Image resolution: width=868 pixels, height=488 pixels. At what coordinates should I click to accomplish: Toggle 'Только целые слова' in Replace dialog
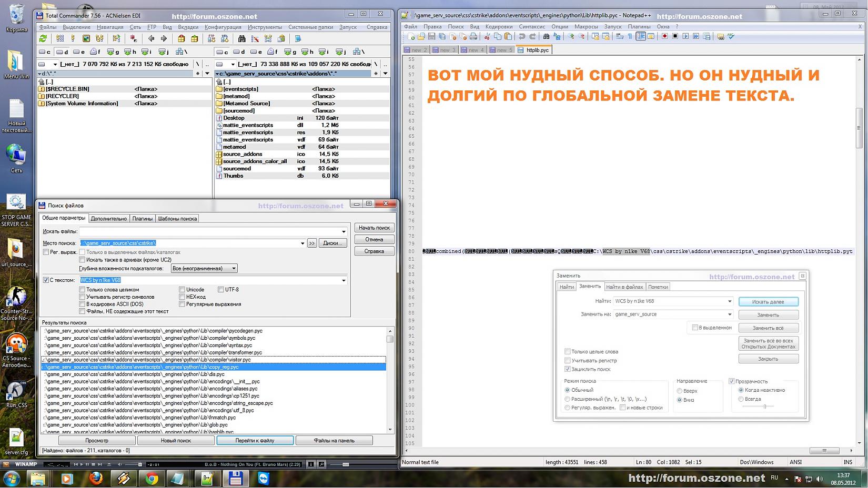coord(568,352)
